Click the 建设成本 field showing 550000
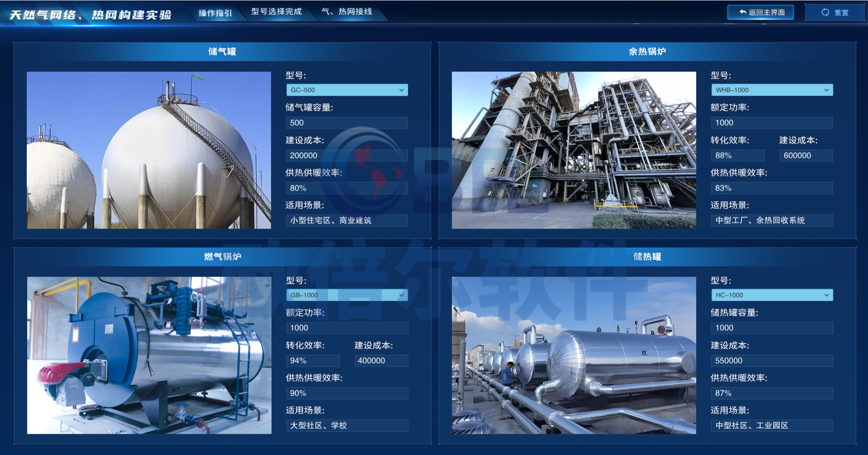The width and height of the screenshot is (868, 455). (x=772, y=361)
